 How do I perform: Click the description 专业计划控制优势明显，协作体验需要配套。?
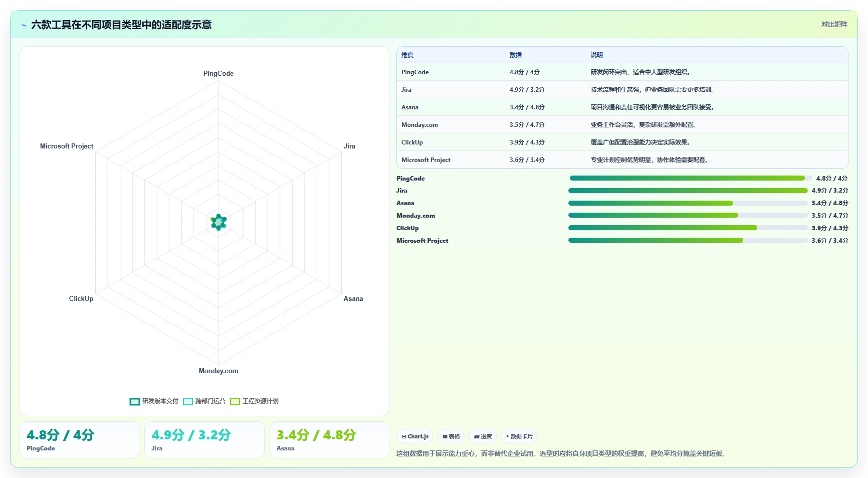click(x=650, y=160)
